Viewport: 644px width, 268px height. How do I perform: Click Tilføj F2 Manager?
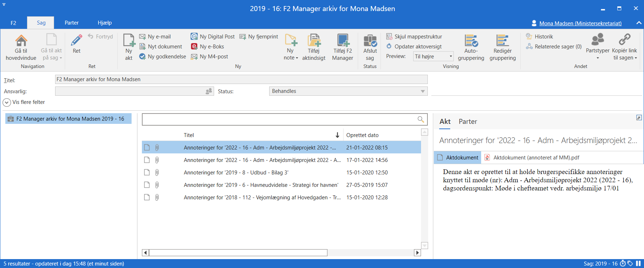343,47
